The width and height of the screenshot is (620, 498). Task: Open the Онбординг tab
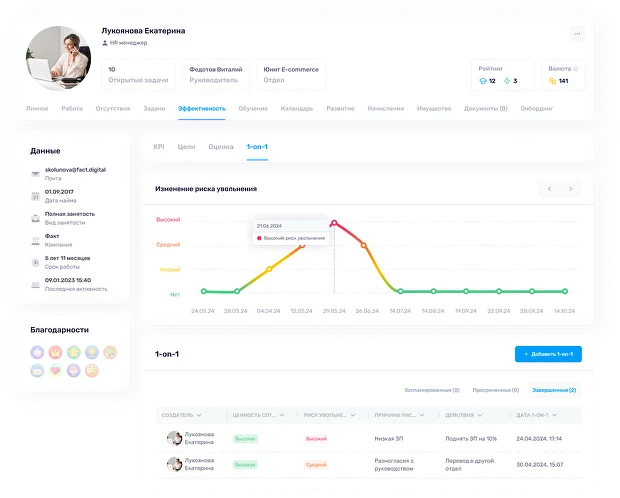[537, 108]
